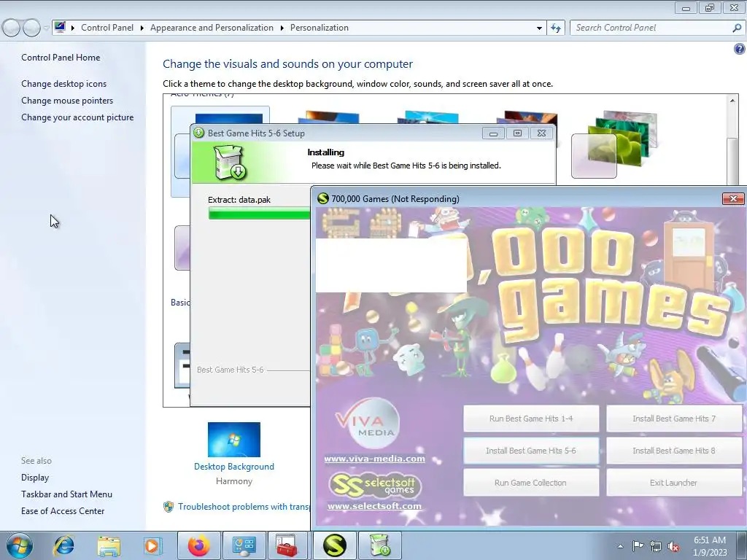Image resolution: width=747 pixels, height=560 pixels.
Task: Click Install Best Game Hits 8 button
Action: click(674, 451)
